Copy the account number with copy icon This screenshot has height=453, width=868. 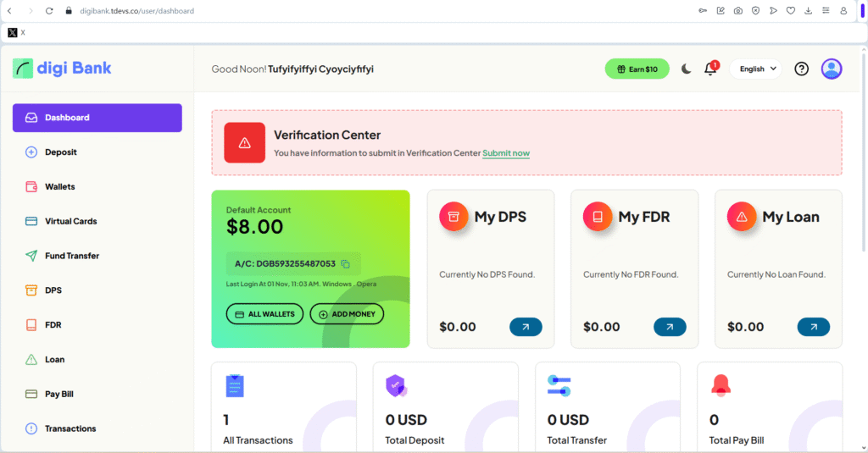click(346, 264)
